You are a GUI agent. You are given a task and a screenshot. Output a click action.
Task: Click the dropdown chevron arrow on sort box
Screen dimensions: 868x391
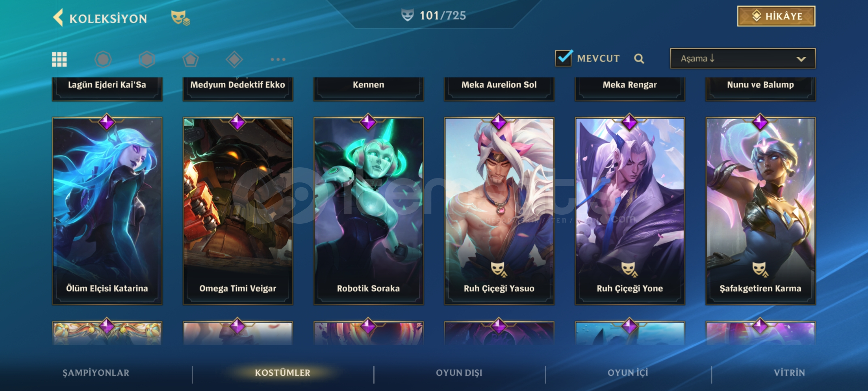(801, 59)
